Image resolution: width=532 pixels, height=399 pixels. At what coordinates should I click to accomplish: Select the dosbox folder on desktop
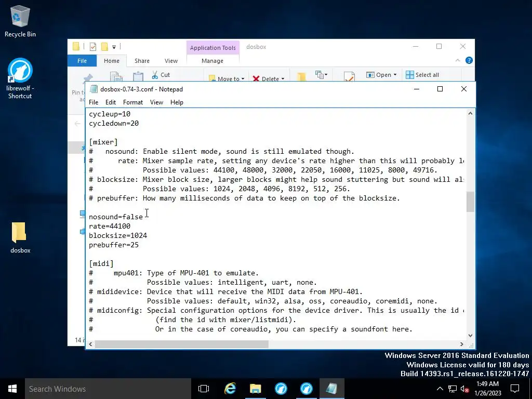[x=20, y=238]
